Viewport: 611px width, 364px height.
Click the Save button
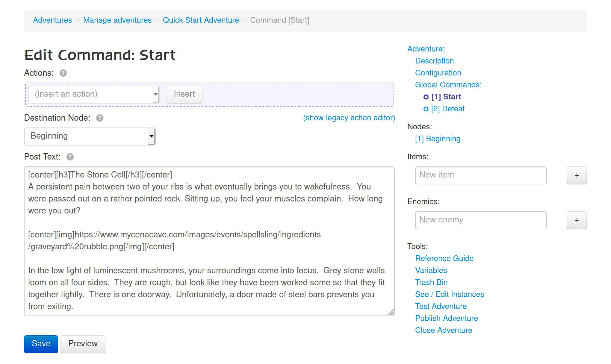(41, 344)
